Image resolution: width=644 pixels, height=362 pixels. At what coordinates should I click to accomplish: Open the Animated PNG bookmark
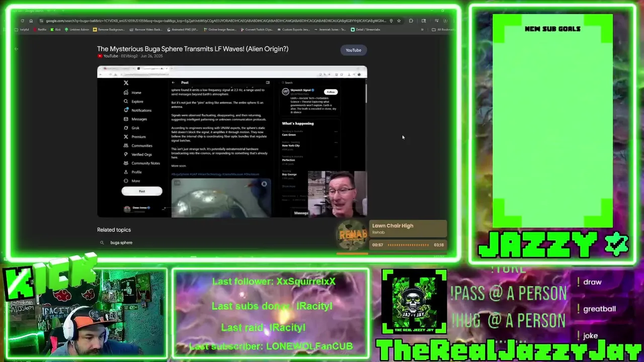[x=183, y=30]
